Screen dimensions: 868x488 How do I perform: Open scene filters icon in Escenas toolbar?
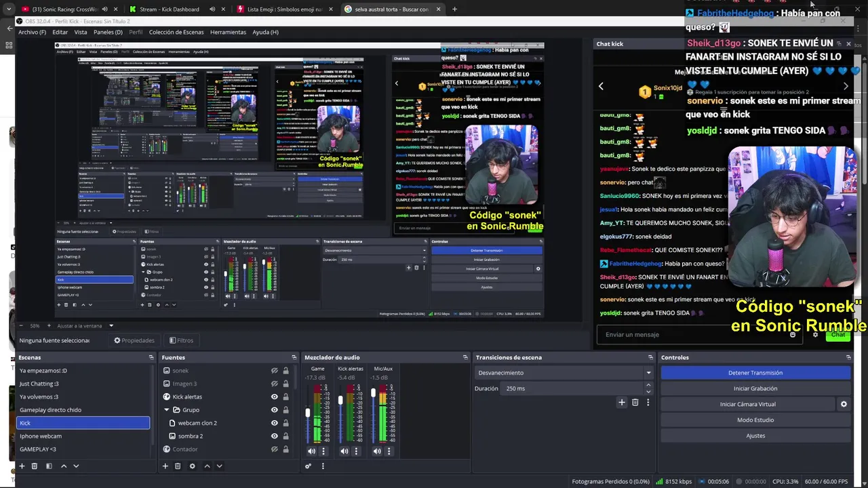pos(49,466)
